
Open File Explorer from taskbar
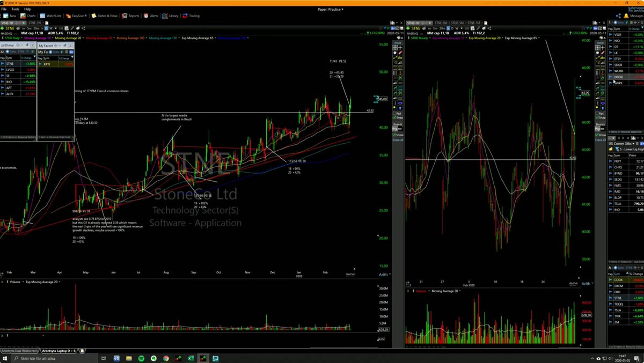pyautogui.click(x=129, y=358)
